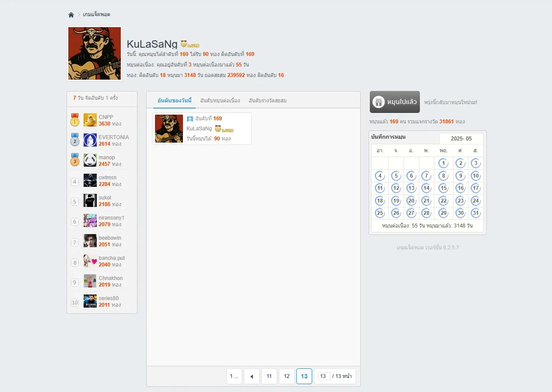552x392 pixels.
Task: Switch to อันดับหมุนต่อเนื่อง tab
Action: (x=220, y=101)
